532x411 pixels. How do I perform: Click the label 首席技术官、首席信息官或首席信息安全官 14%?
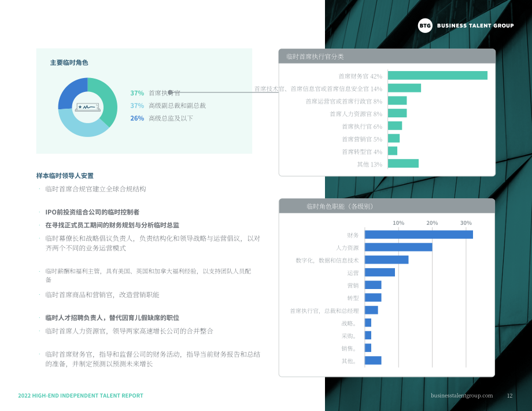point(318,89)
